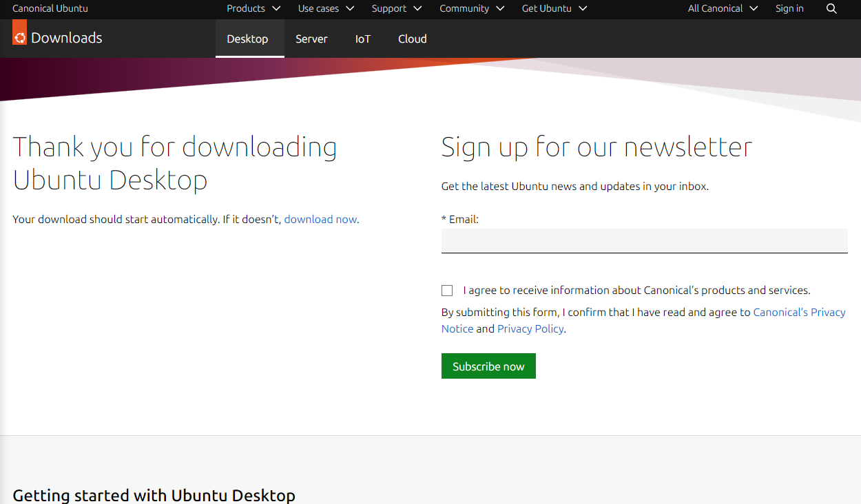Open the Community dropdown menu
This screenshot has width=861, height=504.
[472, 9]
